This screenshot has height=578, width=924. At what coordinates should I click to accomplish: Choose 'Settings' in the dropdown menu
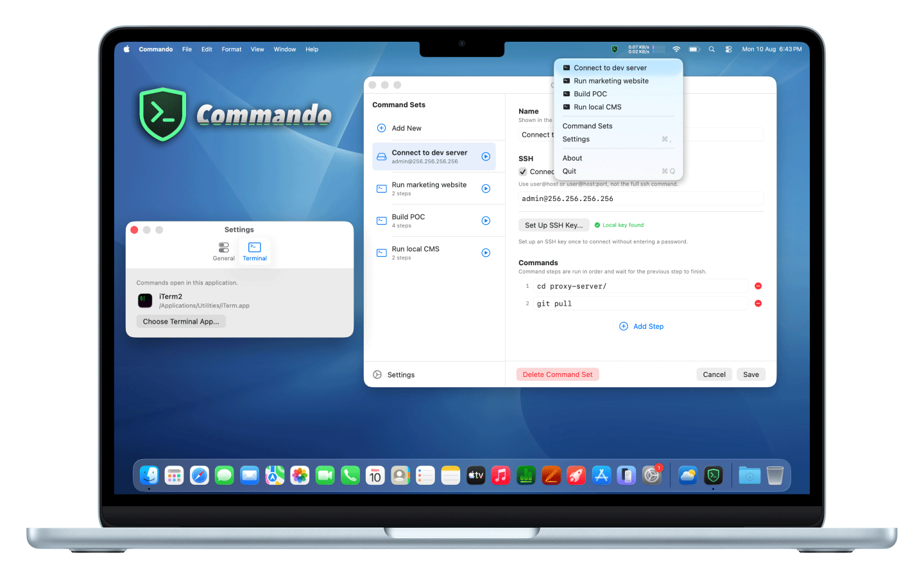point(619,139)
